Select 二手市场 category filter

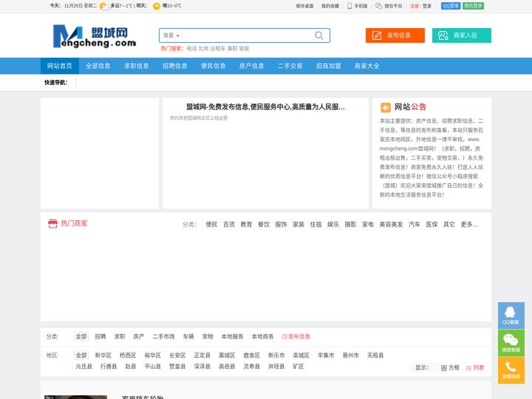pyautogui.click(x=163, y=337)
